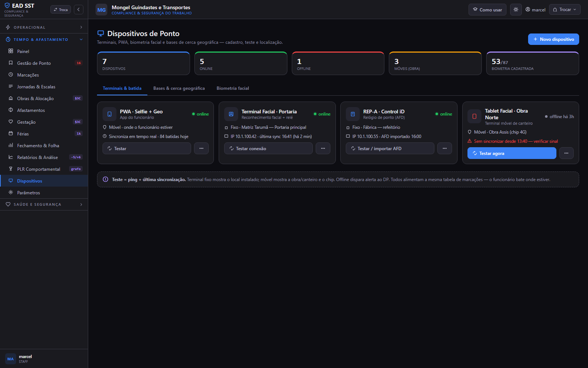This screenshot has height=368, width=588.
Task: Select the Terminais & batida tab
Action: tap(122, 88)
